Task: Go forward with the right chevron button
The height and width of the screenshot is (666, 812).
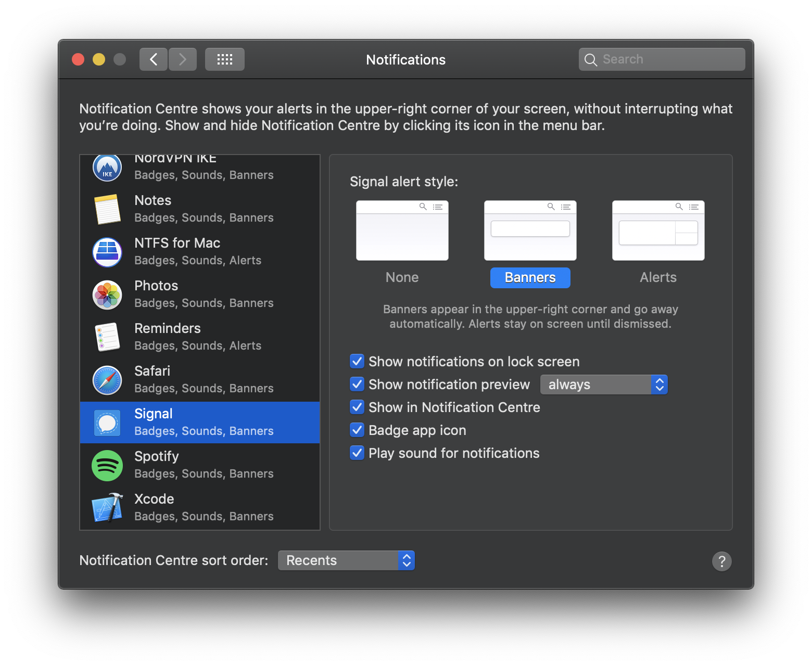Action: click(x=183, y=59)
